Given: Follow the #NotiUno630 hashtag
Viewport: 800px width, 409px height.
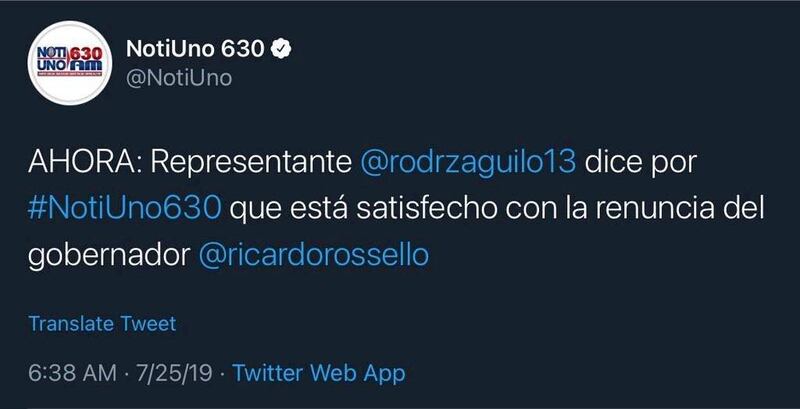Looking at the screenshot, I should (125, 209).
